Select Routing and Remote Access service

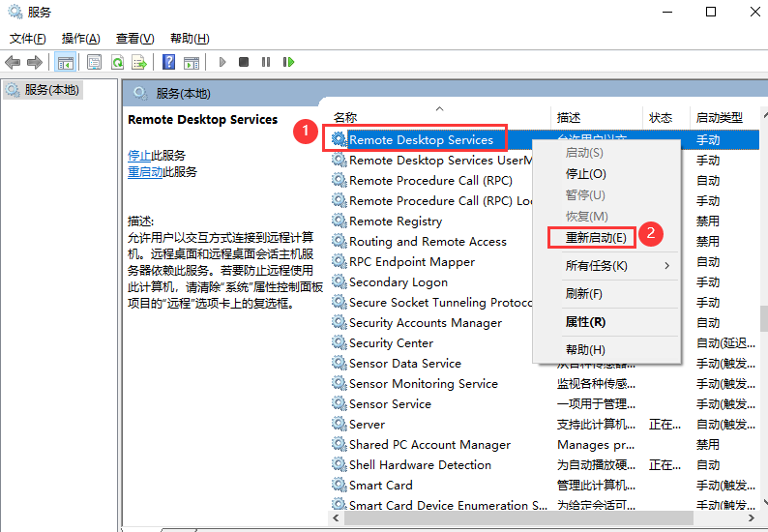tap(428, 242)
